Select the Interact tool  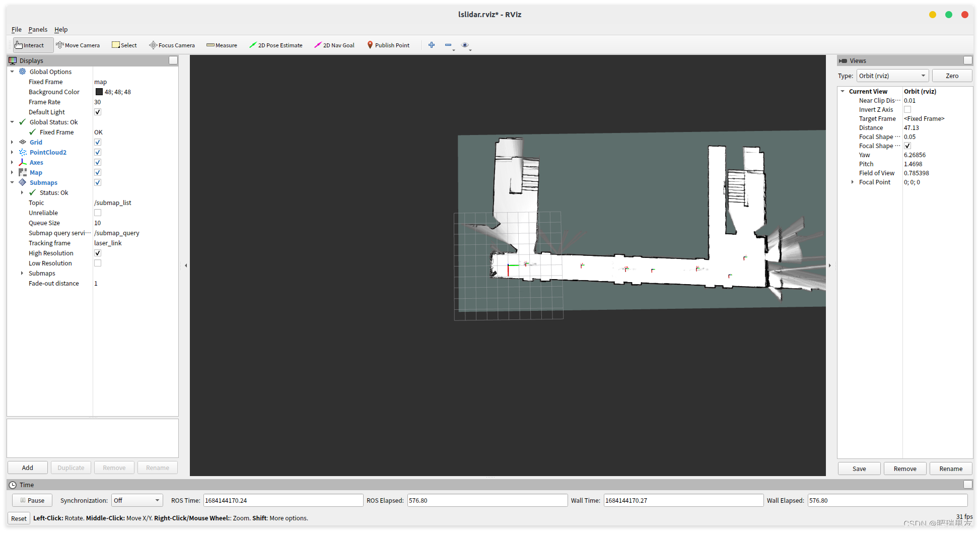[33, 45]
